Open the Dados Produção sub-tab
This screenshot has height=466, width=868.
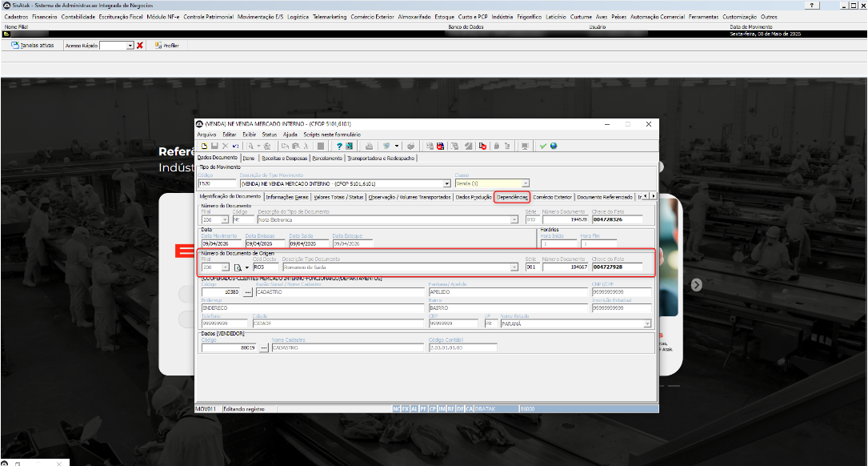pyautogui.click(x=474, y=197)
